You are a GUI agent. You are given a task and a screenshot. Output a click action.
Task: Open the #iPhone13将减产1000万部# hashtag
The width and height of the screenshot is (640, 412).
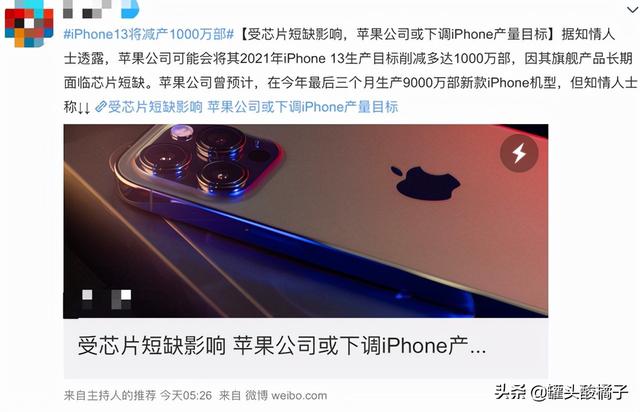click(x=149, y=34)
